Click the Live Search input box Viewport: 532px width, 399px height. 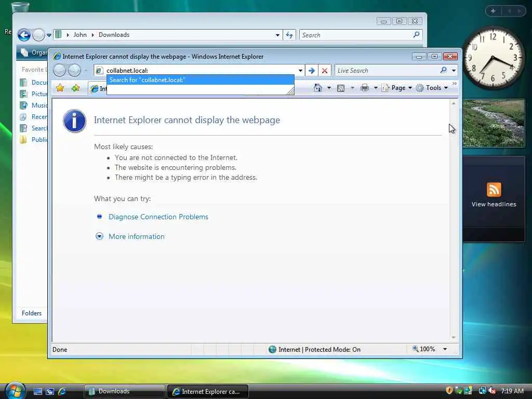[387, 71]
